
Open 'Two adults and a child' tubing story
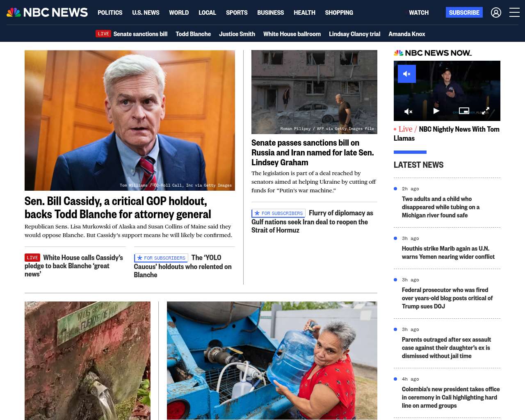click(441, 207)
